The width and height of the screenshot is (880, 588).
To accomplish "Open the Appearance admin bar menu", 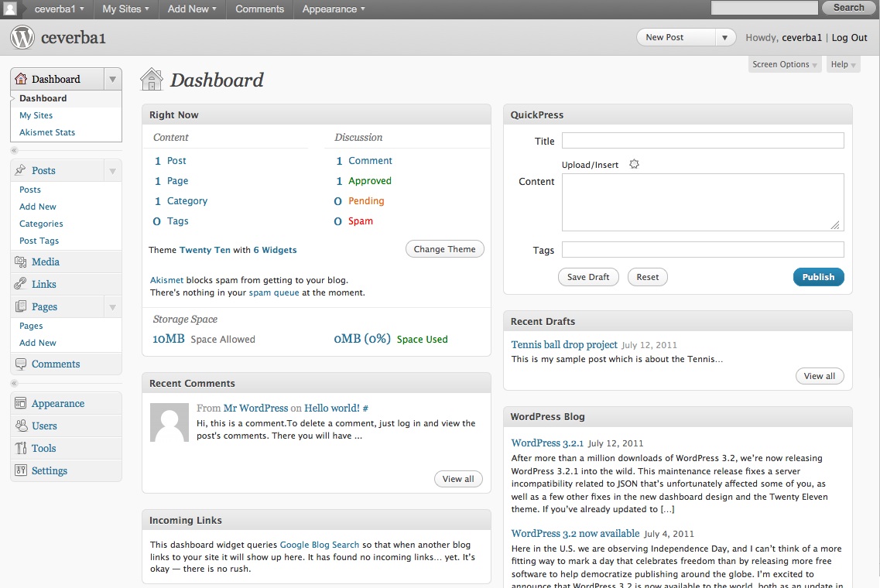I will [334, 9].
